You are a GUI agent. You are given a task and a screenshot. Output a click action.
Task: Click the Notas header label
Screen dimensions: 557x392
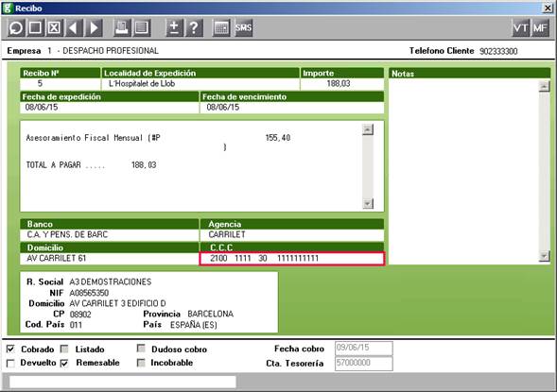click(x=403, y=74)
